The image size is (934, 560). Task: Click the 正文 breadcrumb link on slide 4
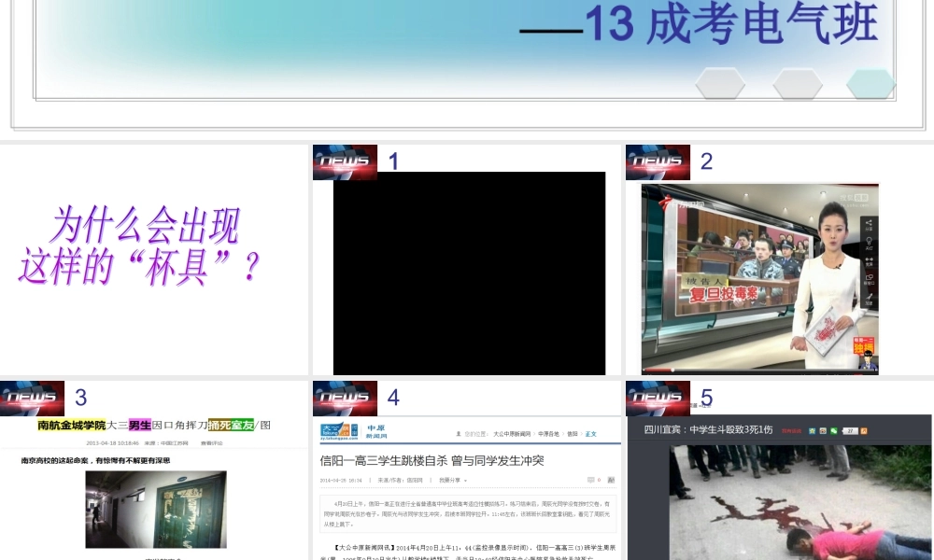(x=590, y=434)
